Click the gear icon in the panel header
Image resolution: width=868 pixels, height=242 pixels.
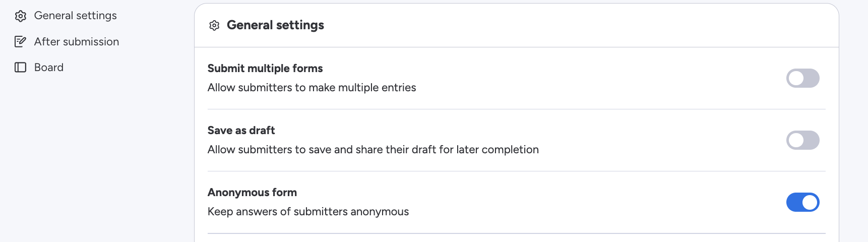click(x=214, y=26)
